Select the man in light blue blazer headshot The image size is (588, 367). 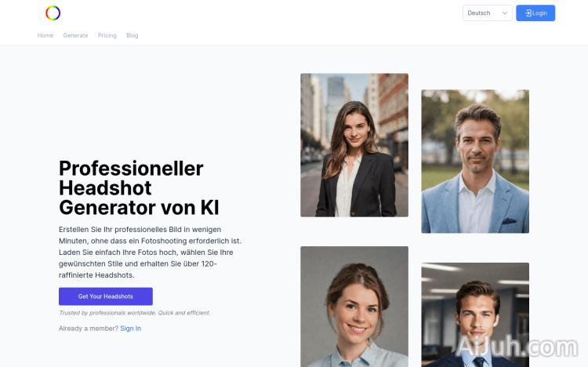[x=475, y=162]
